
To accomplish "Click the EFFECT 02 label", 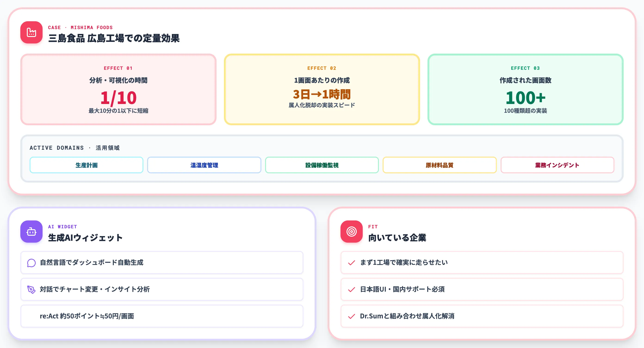I will [x=322, y=68].
